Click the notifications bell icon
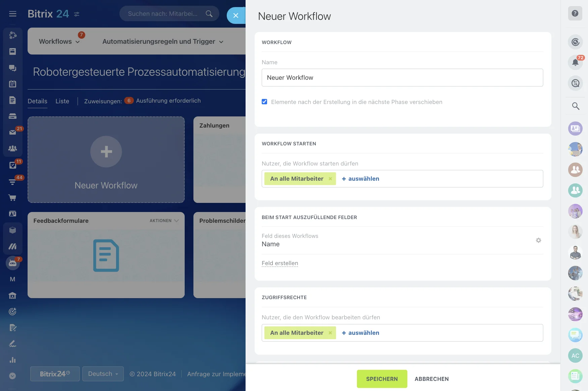588x391 pixels. point(575,62)
